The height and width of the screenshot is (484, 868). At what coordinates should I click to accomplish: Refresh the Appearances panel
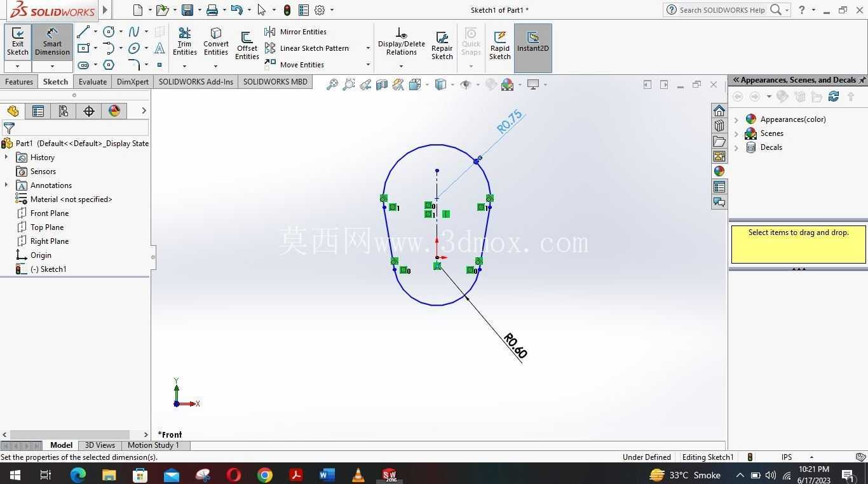pyautogui.click(x=834, y=97)
